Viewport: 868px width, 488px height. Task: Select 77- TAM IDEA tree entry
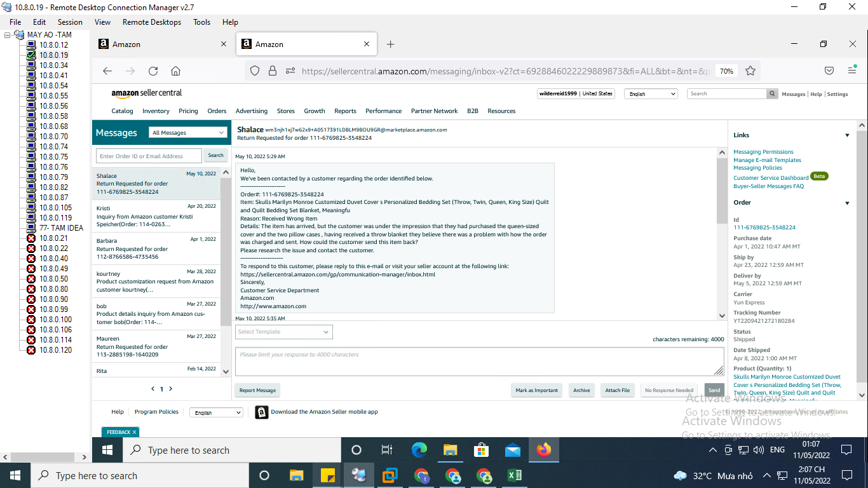pos(61,228)
